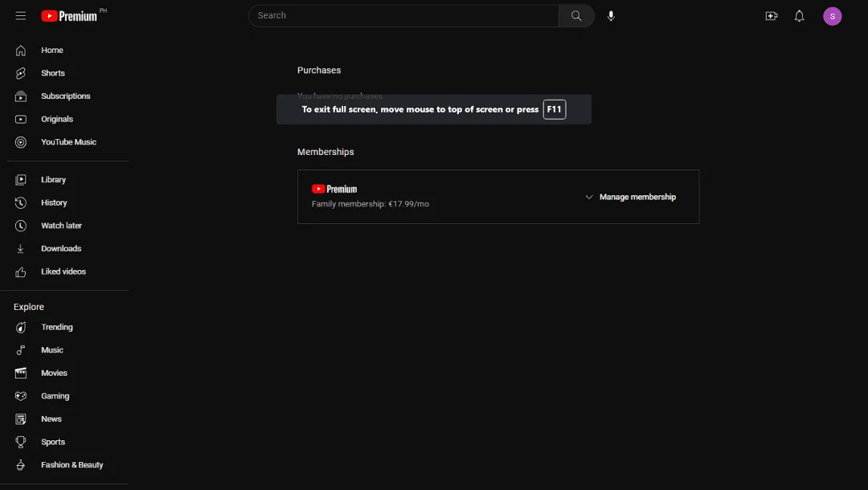Open Subscriptions from the sidebar

click(64, 96)
